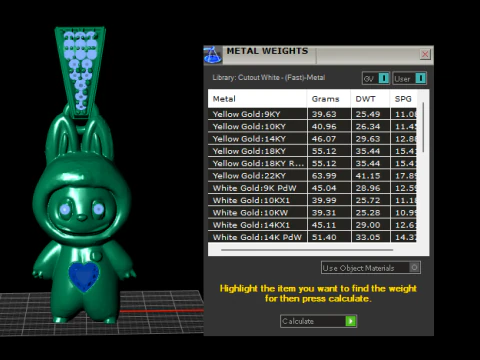Close the Metal Weights panel
Image resolution: width=480 pixels, height=360 pixels.
tap(425, 54)
